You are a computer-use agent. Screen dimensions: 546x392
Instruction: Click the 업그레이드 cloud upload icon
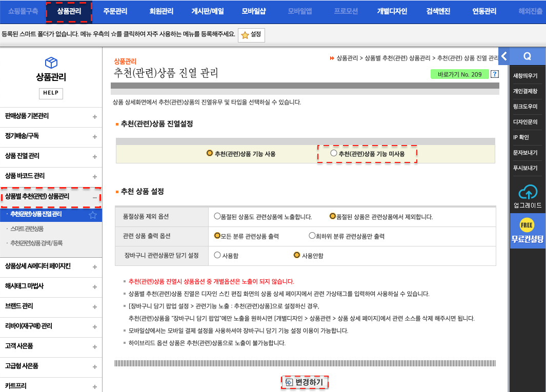coord(528,193)
